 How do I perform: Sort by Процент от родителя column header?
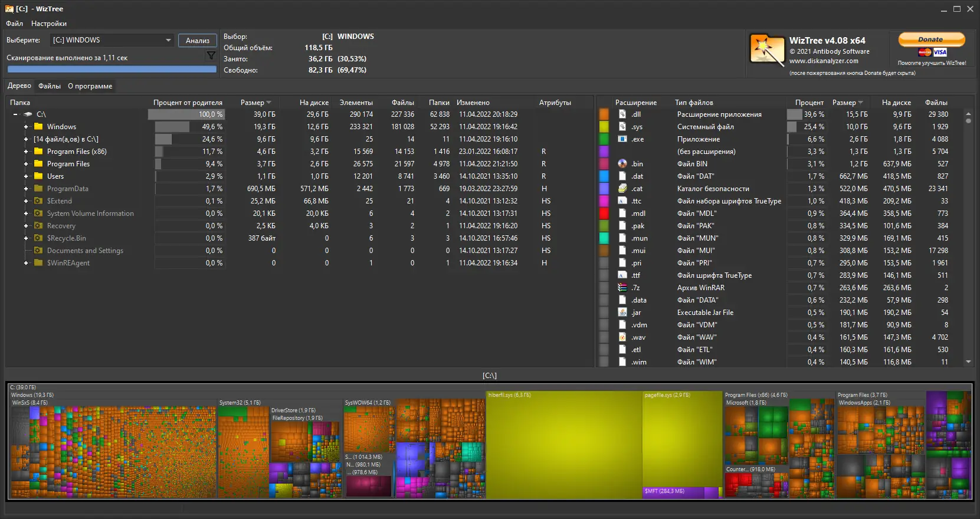[x=188, y=103]
